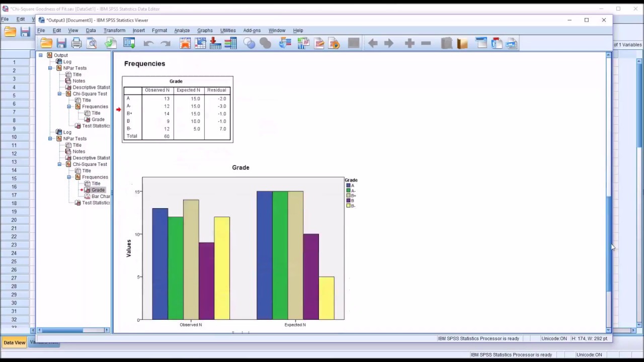
Task: Select the highlighted Grade outline item
Action: point(98,190)
